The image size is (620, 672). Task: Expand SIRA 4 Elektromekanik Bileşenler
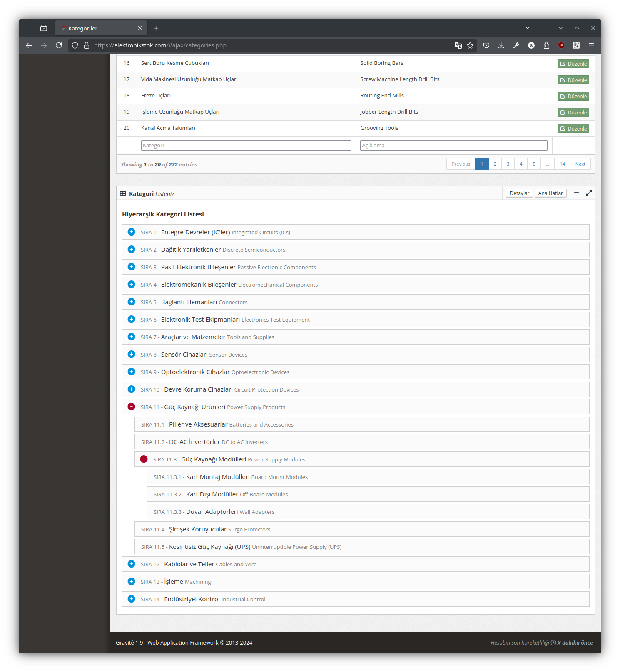pyautogui.click(x=132, y=284)
